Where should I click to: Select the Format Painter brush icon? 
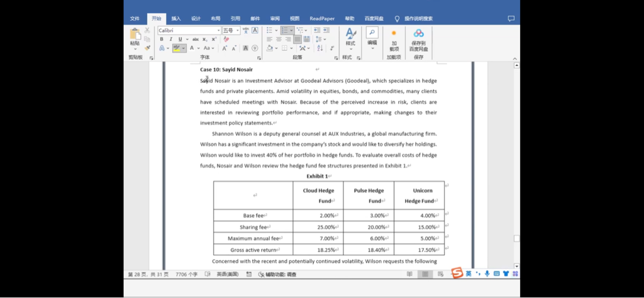pos(148,48)
